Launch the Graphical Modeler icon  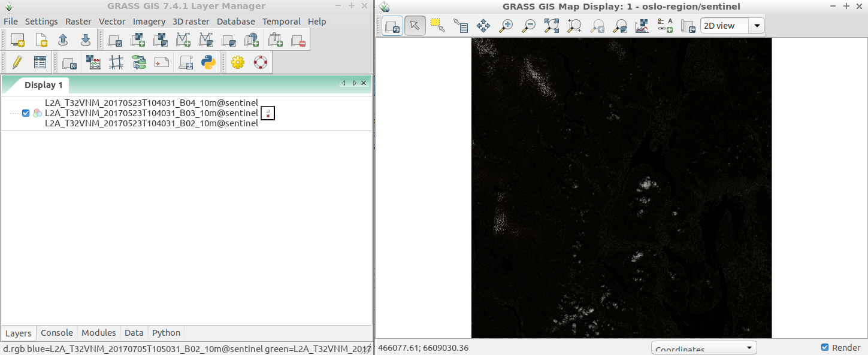(x=139, y=62)
